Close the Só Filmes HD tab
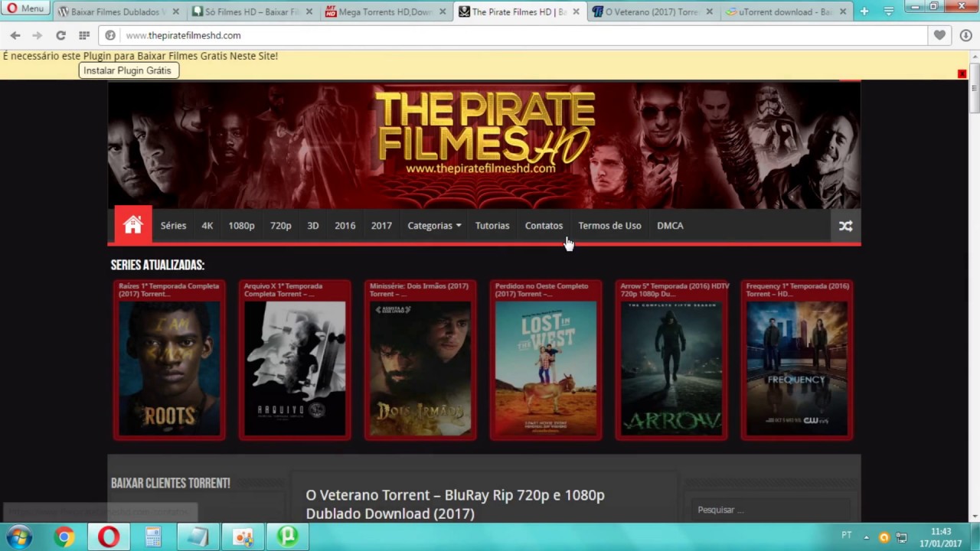980x551 pixels. (x=309, y=11)
